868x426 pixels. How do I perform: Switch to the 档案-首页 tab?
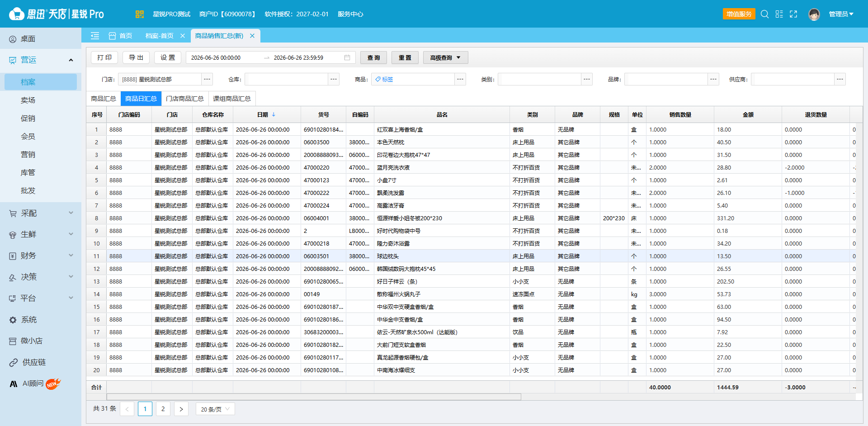pyautogui.click(x=159, y=36)
